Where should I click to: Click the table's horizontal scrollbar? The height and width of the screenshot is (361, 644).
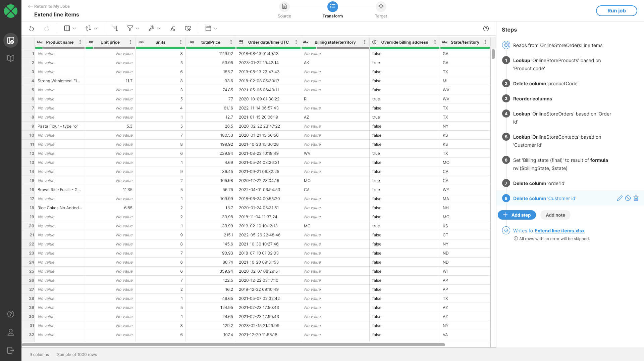click(233, 345)
